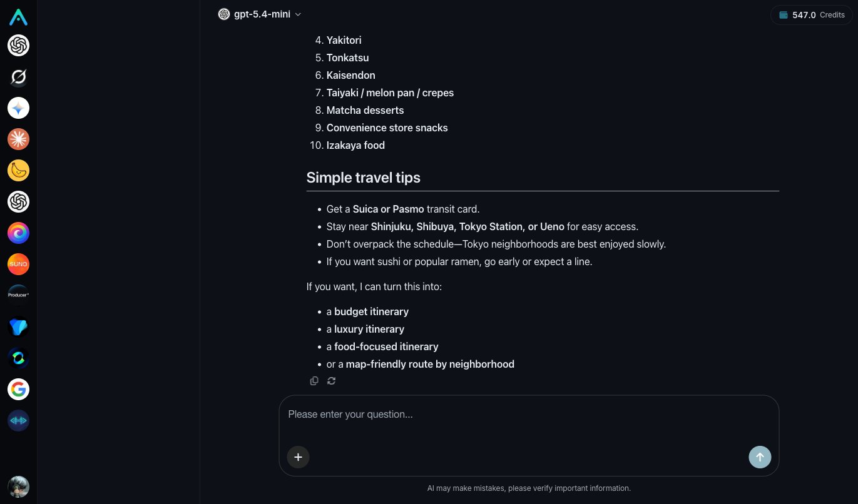Expand model list via chevron beside gpt-5.4-mini
Image resolution: width=858 pixels, height=504 pixels.
[298, 14]
